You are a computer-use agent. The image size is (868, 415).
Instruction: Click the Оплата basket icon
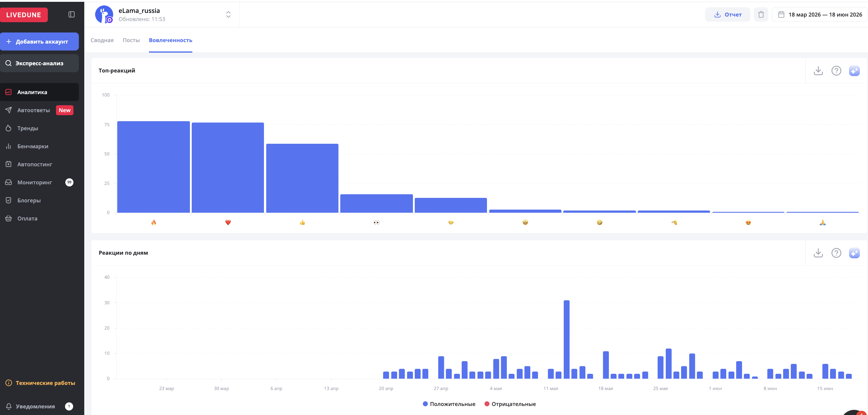click(x=8, y=218)
